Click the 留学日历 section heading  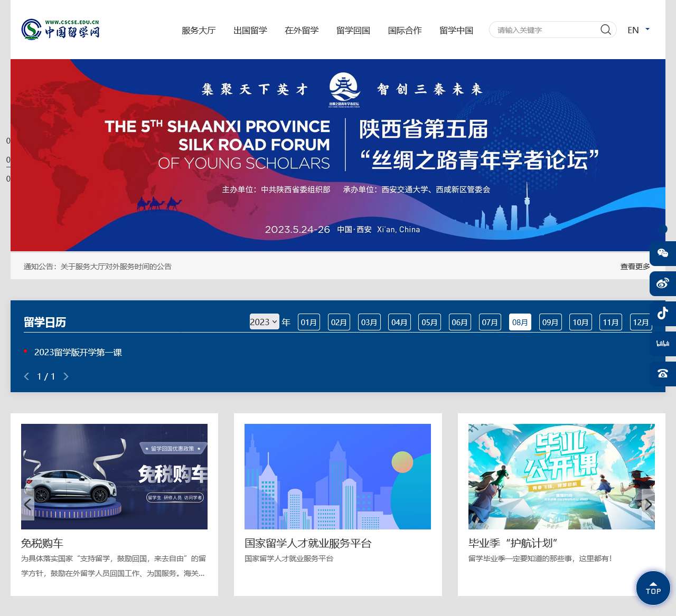tap(45, 322)
